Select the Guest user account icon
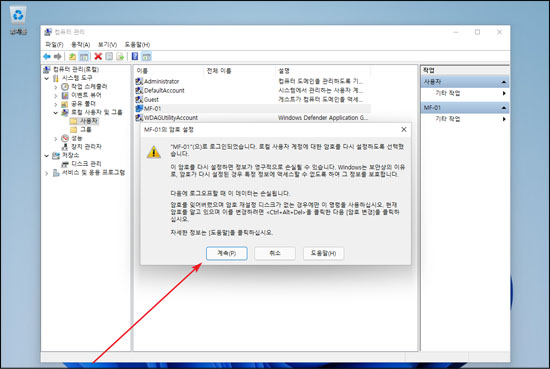The height and width of the screenshot is (369, 550). [x=139, y=100]
